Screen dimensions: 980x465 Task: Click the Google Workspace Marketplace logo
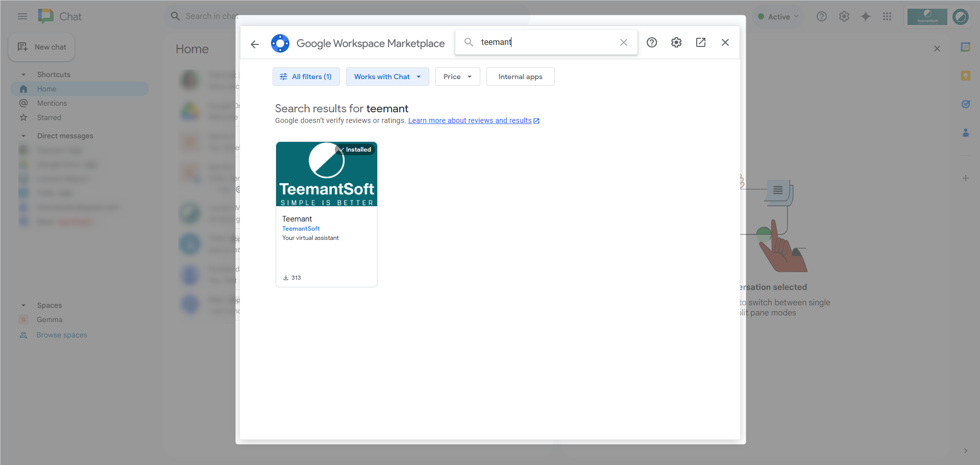[280, 43]
